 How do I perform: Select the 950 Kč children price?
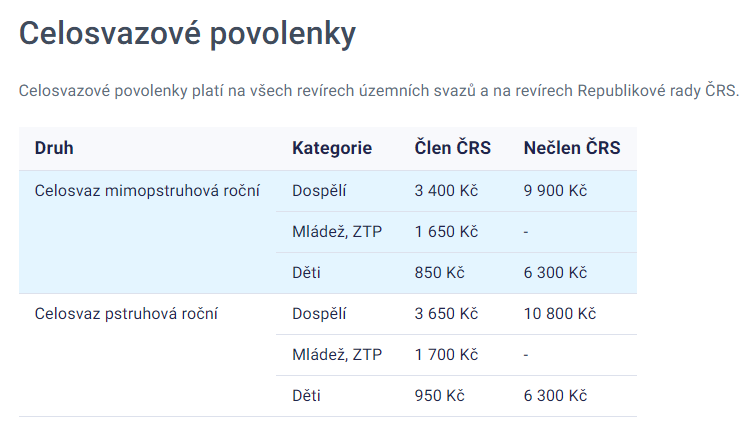(440, 395)
